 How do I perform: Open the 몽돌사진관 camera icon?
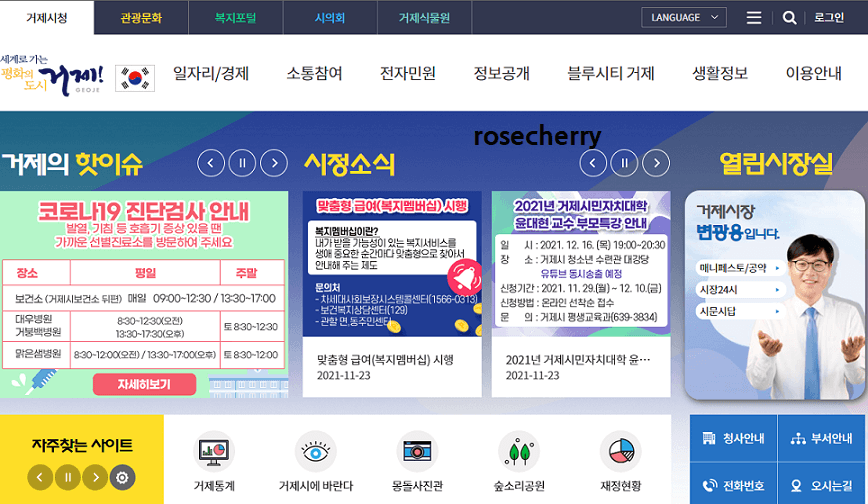417,451
